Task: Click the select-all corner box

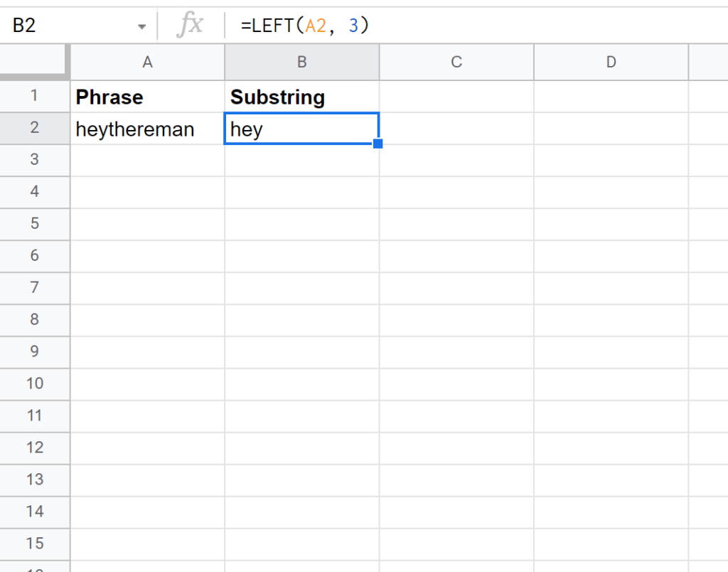Action: [x=35, y=62]
